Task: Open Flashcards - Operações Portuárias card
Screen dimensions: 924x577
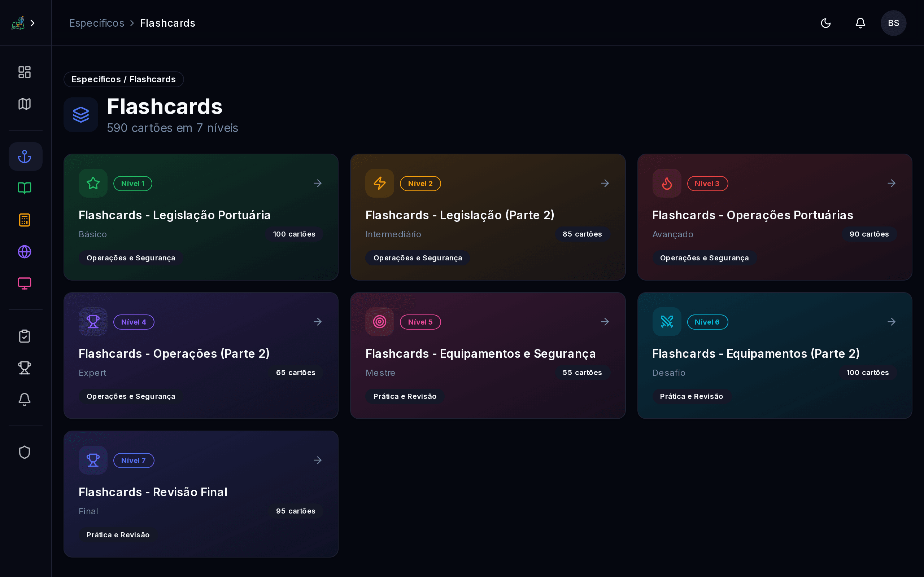Action: pos(752,215)
